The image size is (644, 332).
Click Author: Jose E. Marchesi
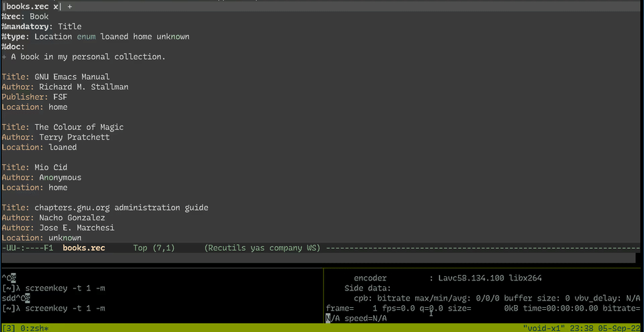pyautogui.click(x=58, y=227)
